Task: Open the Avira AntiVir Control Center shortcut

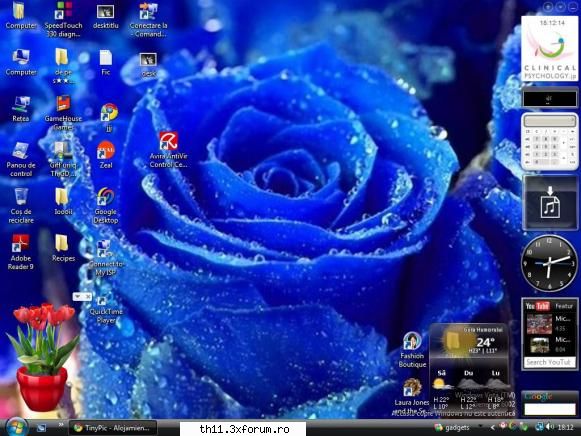Action: 169,150
